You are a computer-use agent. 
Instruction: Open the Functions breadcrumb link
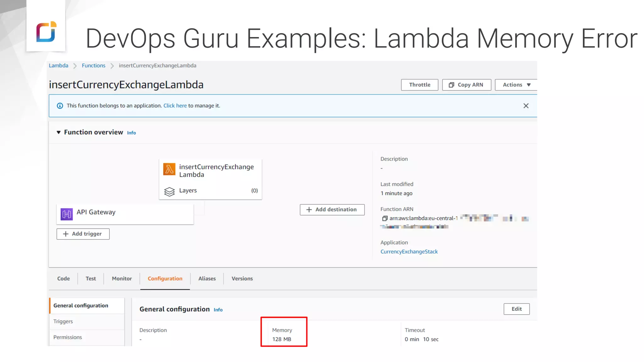coord(93,65)
